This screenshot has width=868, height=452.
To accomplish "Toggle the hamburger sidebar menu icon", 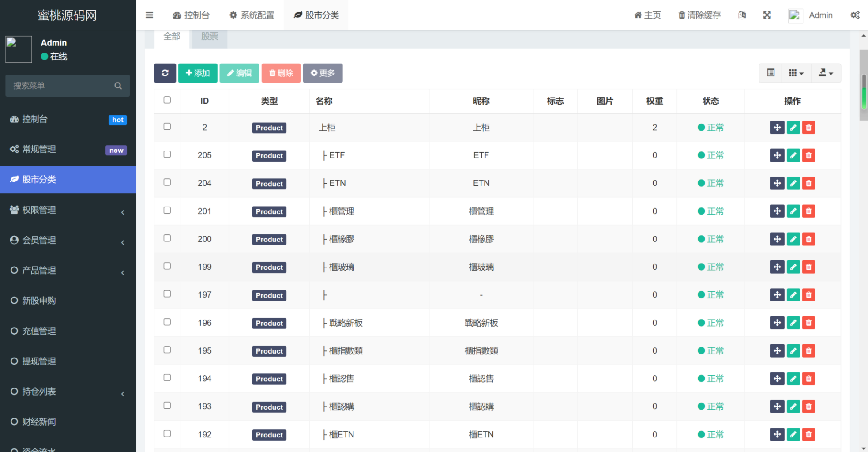I will [150, 15].
